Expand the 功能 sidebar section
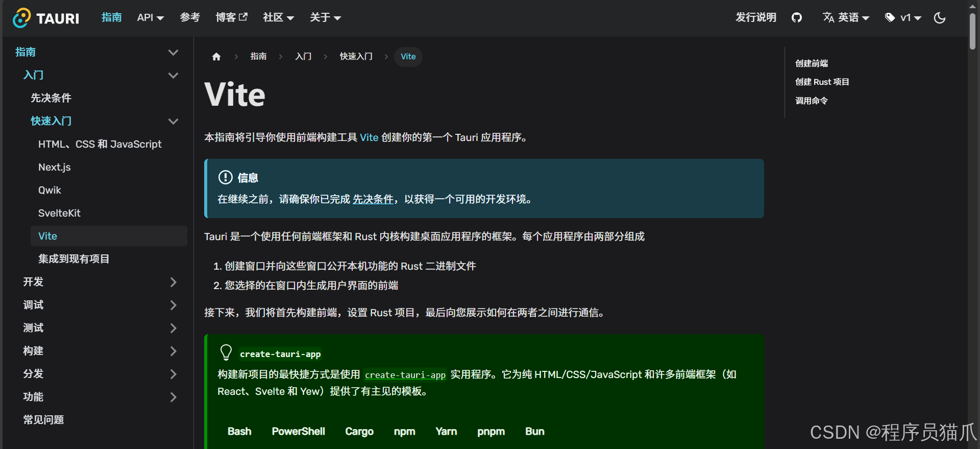980x449 pixels. [174, 397]
